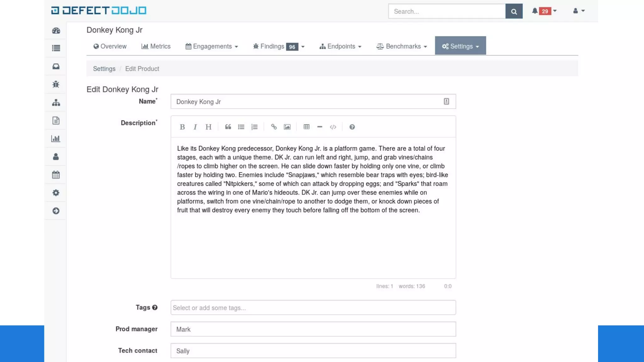644x362 pixels.
Task: Toggle bold in description editor
Action: tap(182, 127)
